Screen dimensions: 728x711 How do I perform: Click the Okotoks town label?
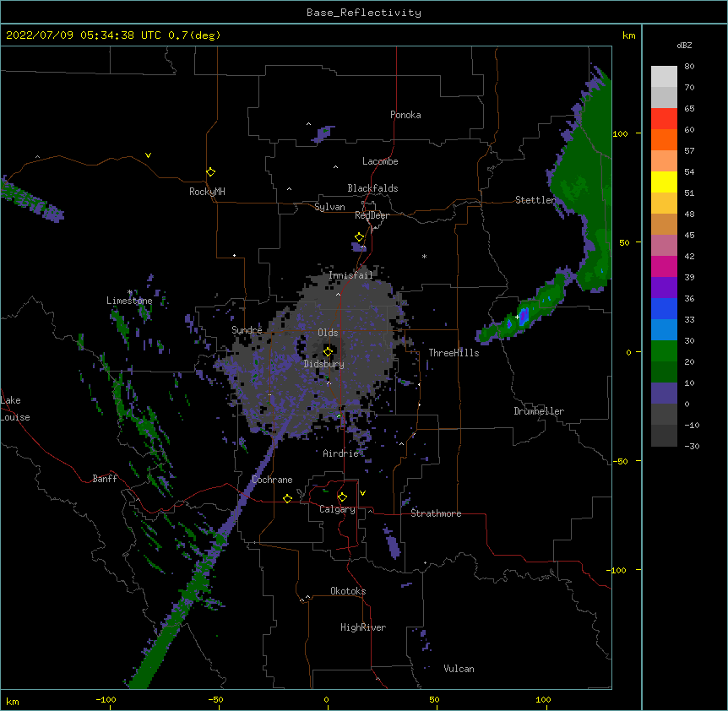tap(348, 591)
